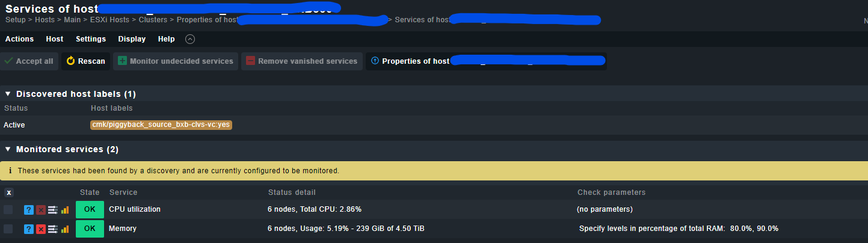Open check parameters icon for Memory
Viewport: 868px width, 243px height.
(x=53, y=229)
